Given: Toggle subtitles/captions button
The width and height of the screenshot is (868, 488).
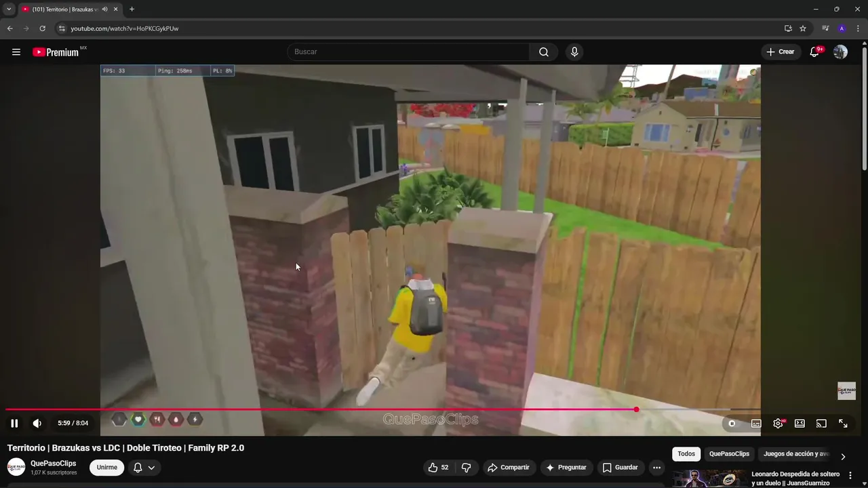Looking at the screenshot, I should (x=756, y=424).
